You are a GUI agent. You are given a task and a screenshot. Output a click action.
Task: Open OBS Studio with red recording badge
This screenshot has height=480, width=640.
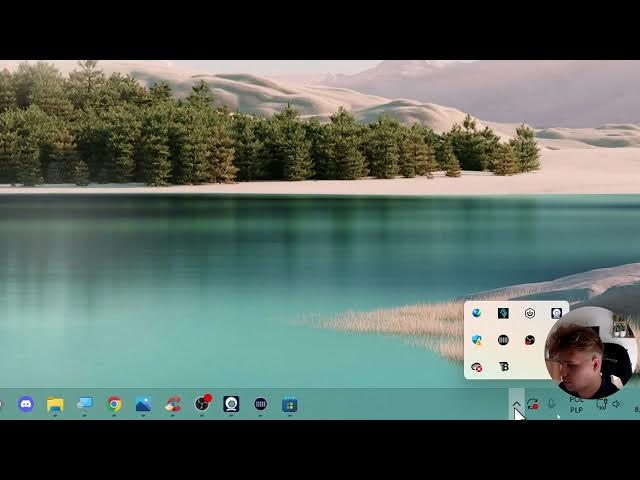coord(203,403)
